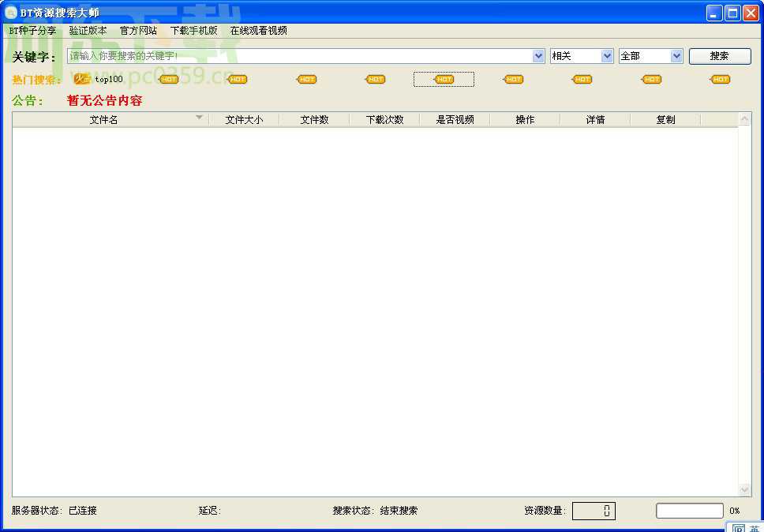Click the first HOT tag beside top100
This screenshot has height=532, width=764.
tap(169, 79)
